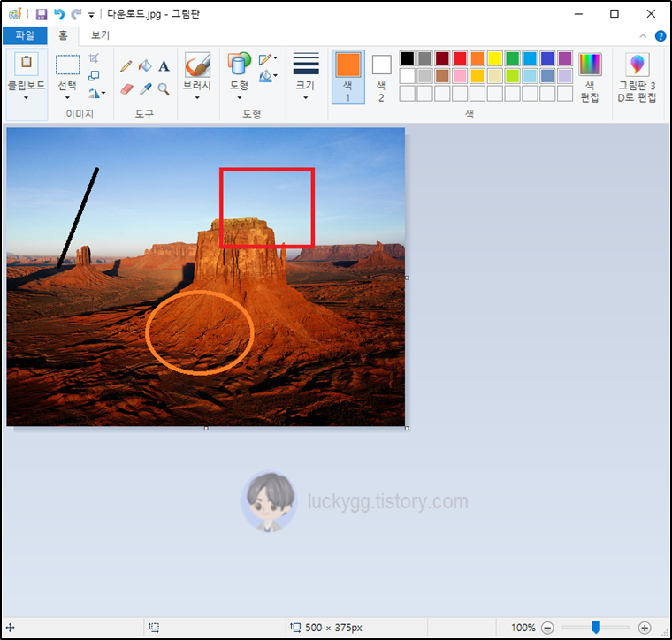Click the Select rectangle tool
This screenshot has height=640, width=672.
[68, 65]
